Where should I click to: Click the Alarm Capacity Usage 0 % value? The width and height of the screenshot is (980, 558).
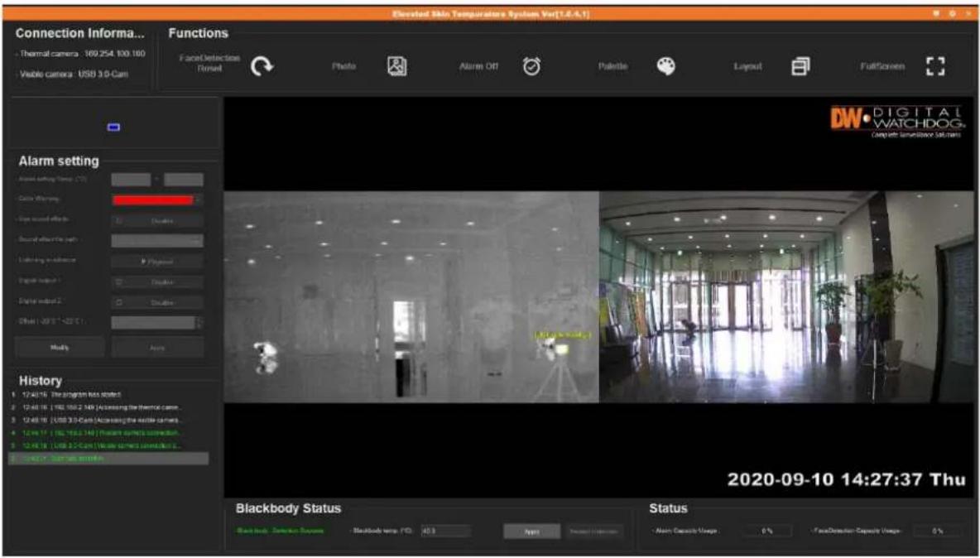tap(767, 532)
